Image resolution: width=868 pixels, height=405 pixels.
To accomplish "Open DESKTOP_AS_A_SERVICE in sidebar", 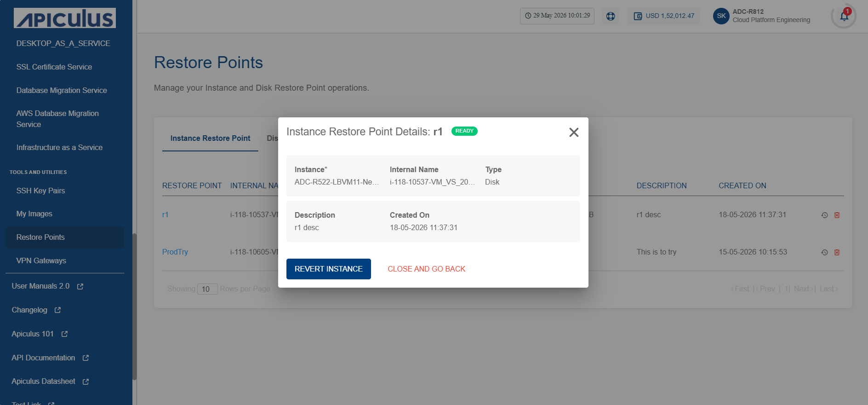I will click(x=63, y=43).
